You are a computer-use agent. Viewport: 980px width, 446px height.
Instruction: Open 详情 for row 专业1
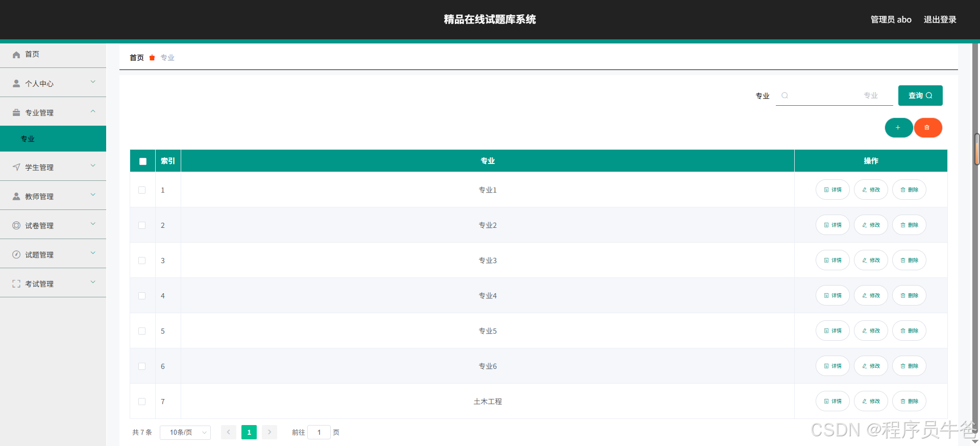(832, 190)
